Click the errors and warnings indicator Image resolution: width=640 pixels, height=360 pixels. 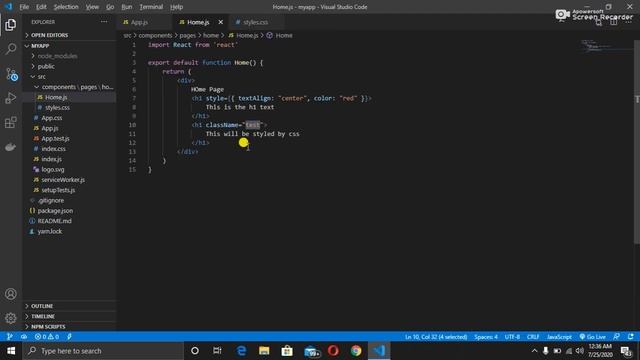pyautogui.click(x=47, y=337)
